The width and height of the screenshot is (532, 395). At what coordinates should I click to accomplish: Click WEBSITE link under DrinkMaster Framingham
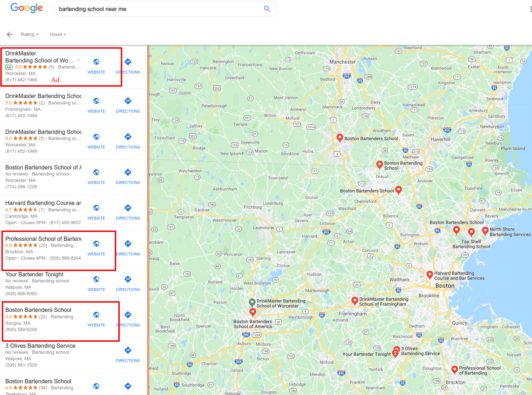click(96, 111)
